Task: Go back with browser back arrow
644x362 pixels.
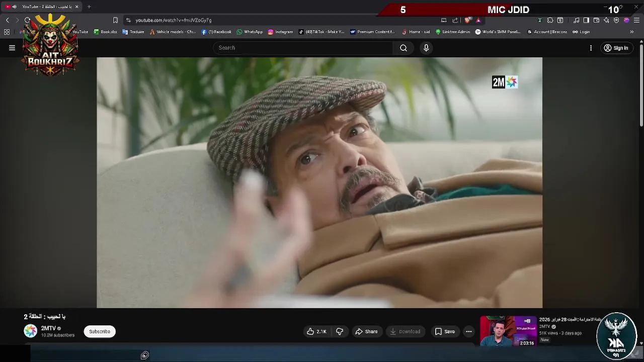Action: click(x=7, y=20)
